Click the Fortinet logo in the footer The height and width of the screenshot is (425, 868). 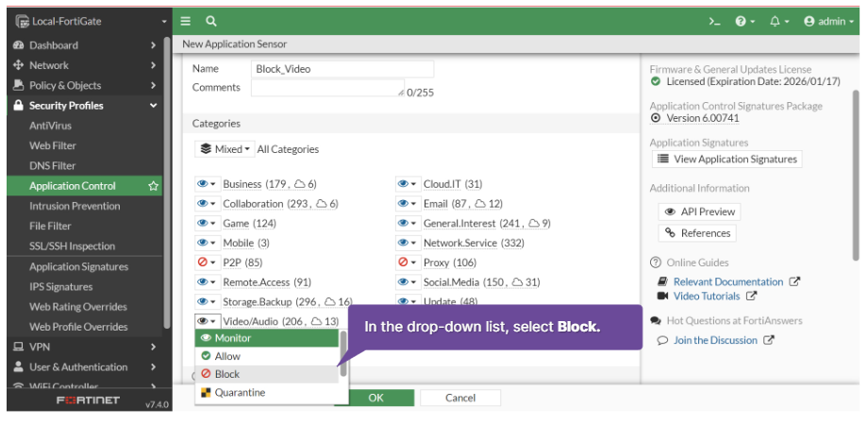pos(88,400)
